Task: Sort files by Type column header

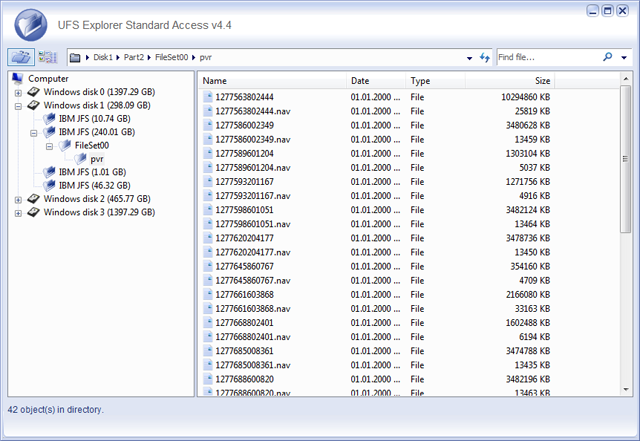Action: tap(436, 81)
